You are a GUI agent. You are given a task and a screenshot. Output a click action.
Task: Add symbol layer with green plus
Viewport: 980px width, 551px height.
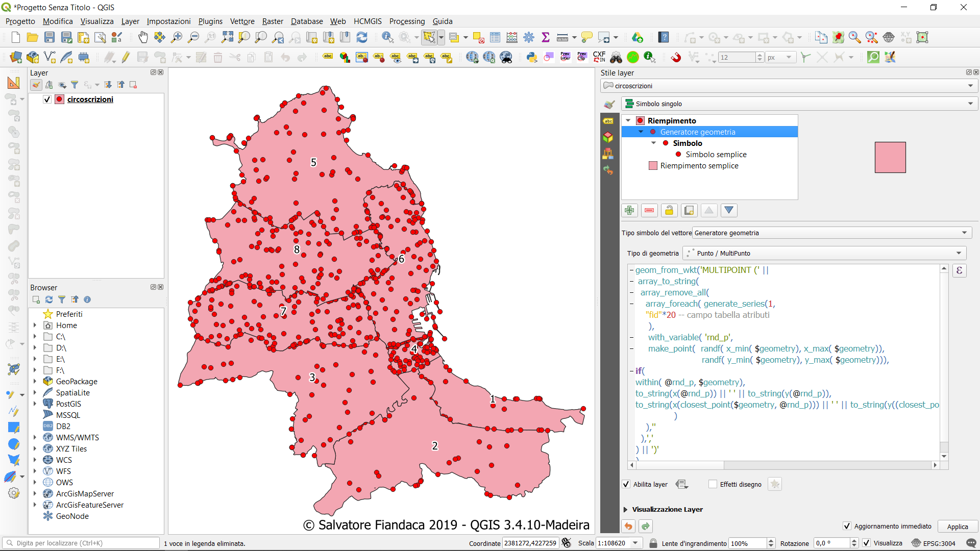pyautogui.click(x=629, y=210)
